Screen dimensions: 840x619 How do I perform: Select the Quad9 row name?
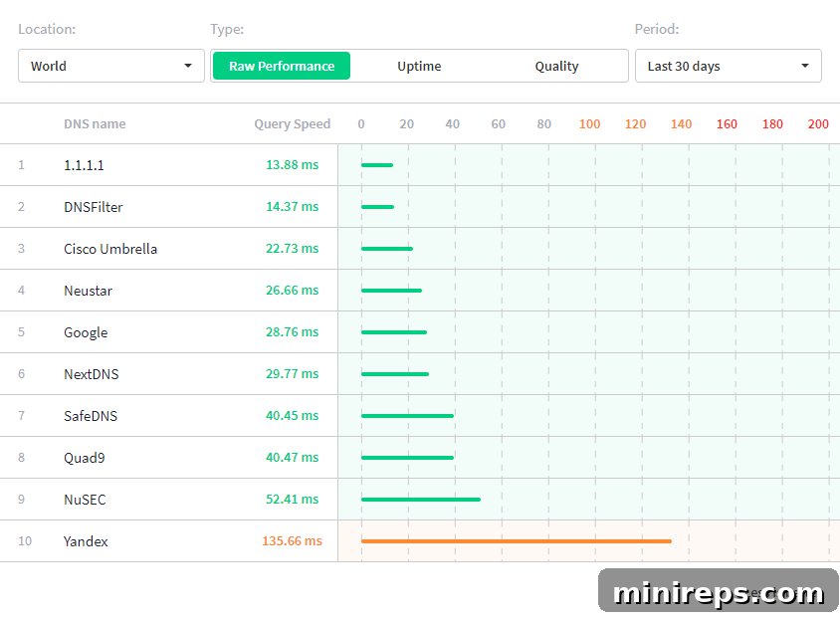tap(85, 458)
